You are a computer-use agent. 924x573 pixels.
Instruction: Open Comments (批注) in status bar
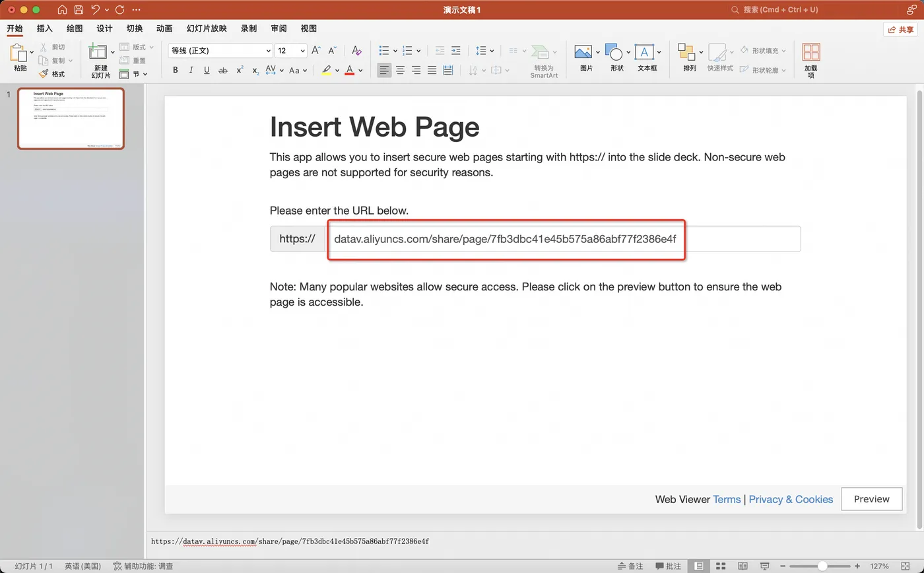click(x=668, y=566)
